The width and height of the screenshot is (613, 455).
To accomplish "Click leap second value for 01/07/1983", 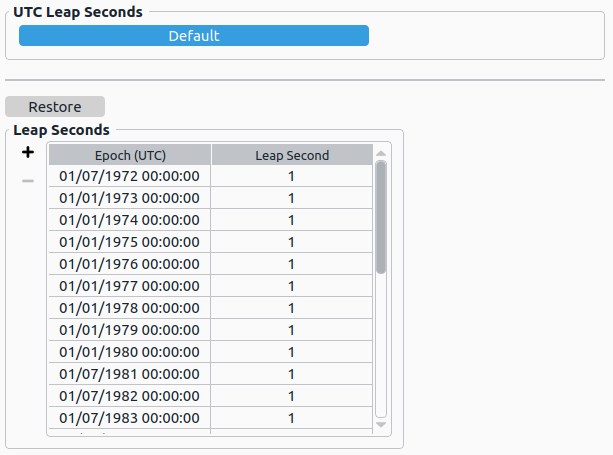I will (x=292, y=418).
